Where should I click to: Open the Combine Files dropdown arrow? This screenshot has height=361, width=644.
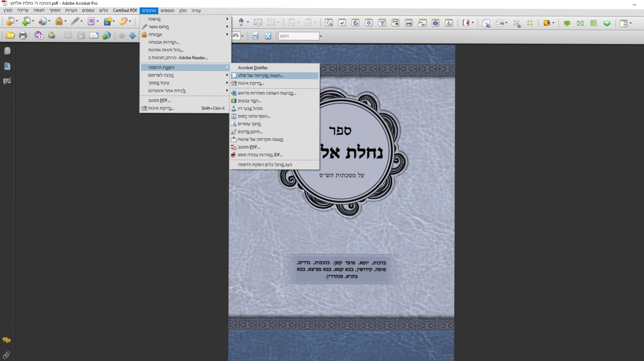tap(33, 21)
